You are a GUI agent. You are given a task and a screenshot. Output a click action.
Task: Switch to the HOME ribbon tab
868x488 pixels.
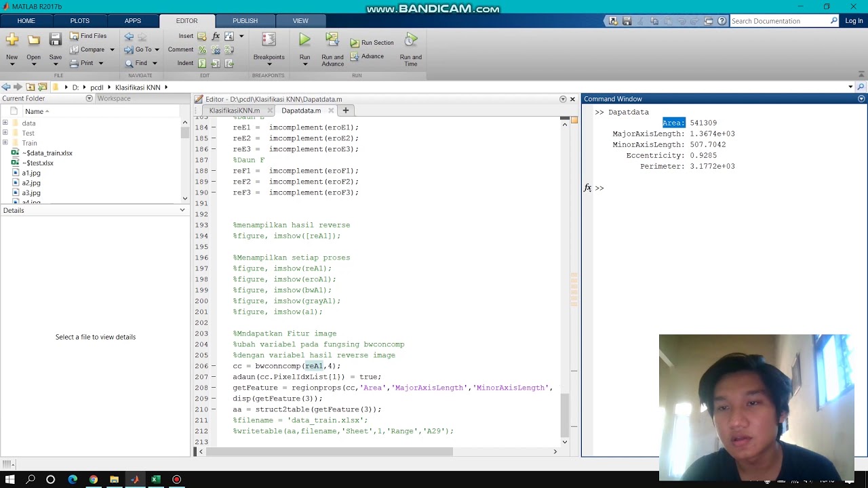[x=26, y=21]
